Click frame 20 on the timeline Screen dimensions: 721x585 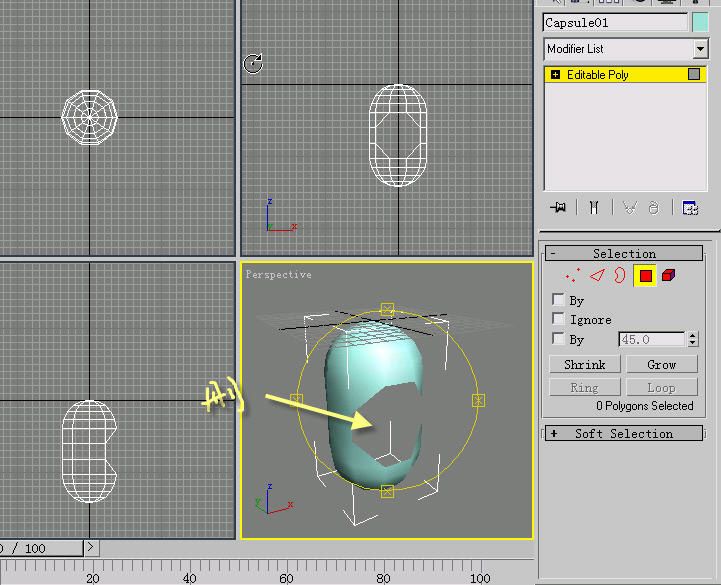(x=92, y=578)
